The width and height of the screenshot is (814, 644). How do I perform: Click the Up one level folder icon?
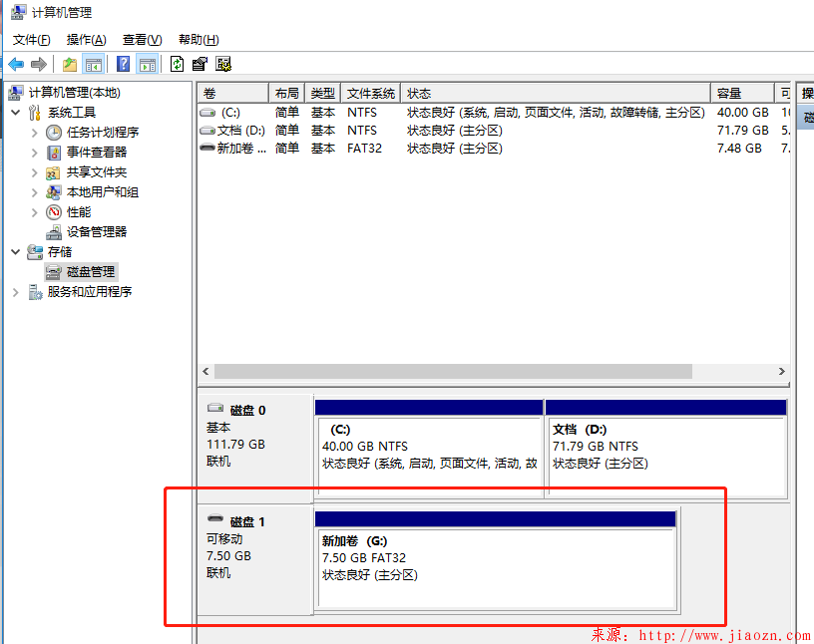click(69, 65)
